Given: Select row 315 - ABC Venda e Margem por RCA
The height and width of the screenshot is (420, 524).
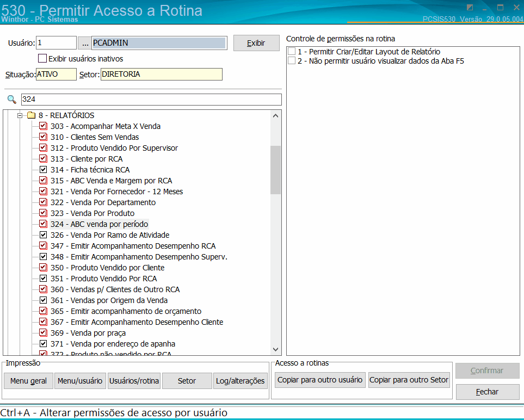Looking at the screenshot, I should pyautogui.click(x=112, y=181).
